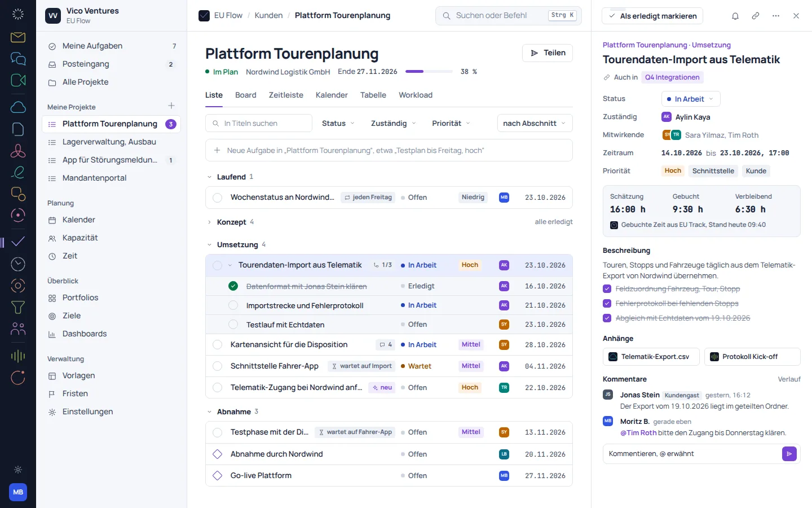This screenshot has height=508, width=812.
Task: Toggle theme with sun icon in rail
Action: coord(18,470)
